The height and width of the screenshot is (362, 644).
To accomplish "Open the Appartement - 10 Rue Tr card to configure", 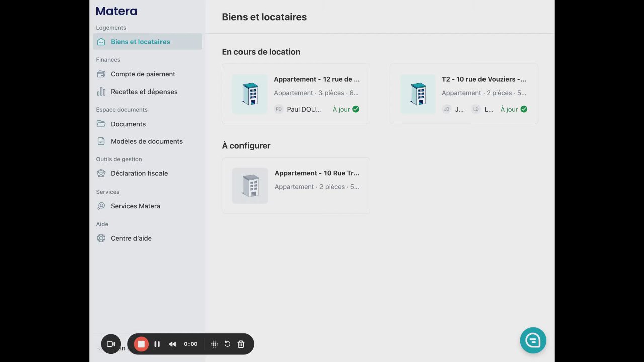I will 296,186.
